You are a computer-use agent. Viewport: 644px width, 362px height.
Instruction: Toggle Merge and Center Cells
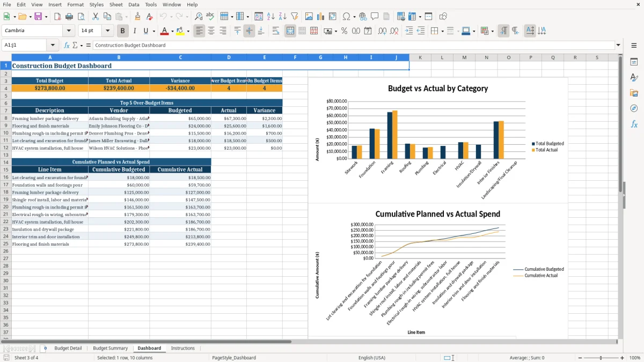pos(290,31)
